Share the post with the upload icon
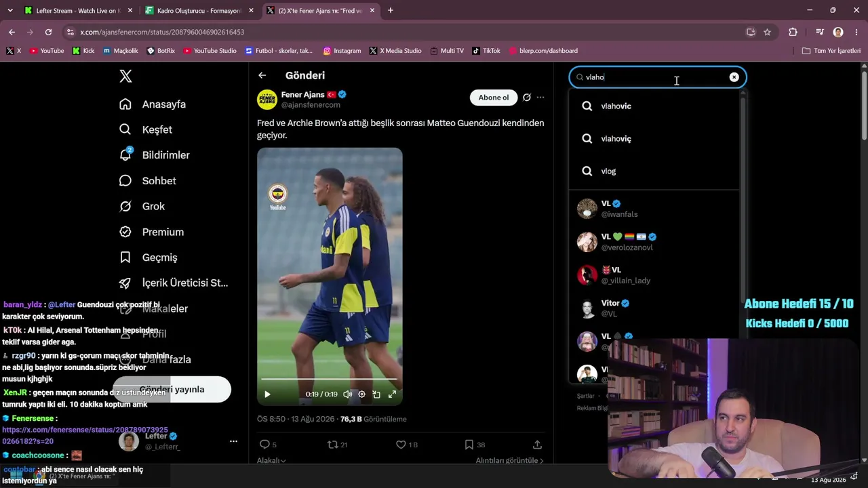Viewport: 868px width, 488px height. pos(537,445)
